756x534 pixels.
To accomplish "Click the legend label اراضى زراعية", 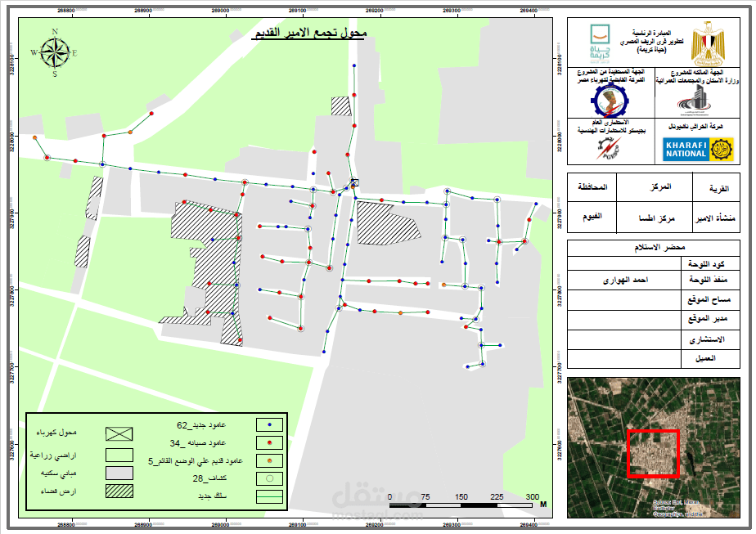I will pos(53,455).
